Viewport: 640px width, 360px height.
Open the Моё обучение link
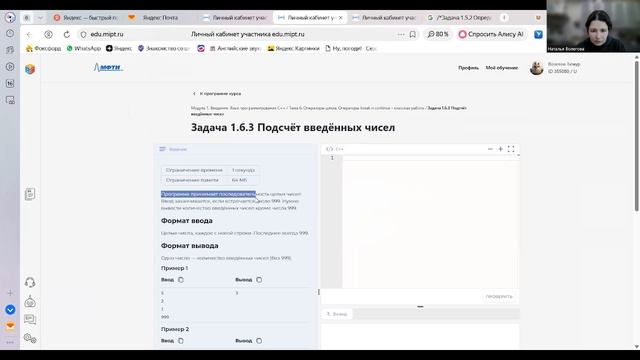(x=502, y=68)
